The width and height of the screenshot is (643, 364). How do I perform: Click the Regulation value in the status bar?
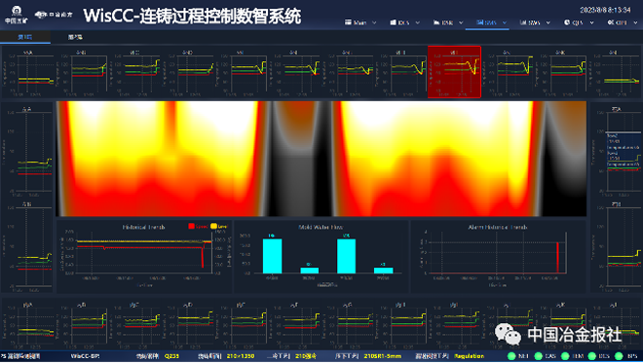[x=470, y=356]
